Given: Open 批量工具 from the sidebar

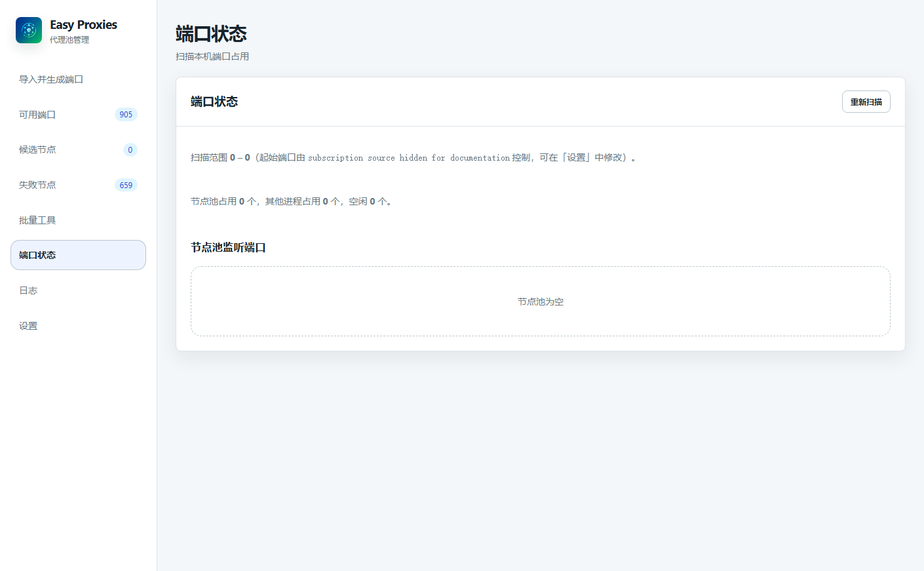Looking at the screenshot, I should (x=78, y=220).
